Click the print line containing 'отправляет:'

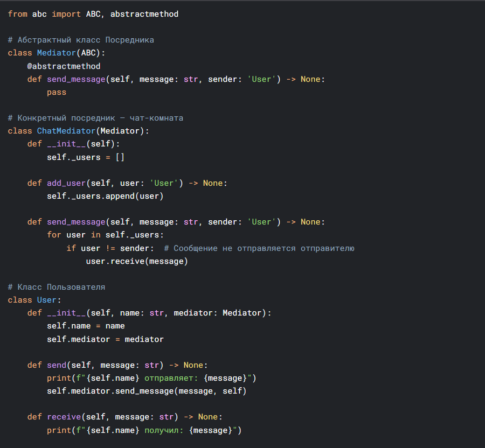[x=151, y=378]
